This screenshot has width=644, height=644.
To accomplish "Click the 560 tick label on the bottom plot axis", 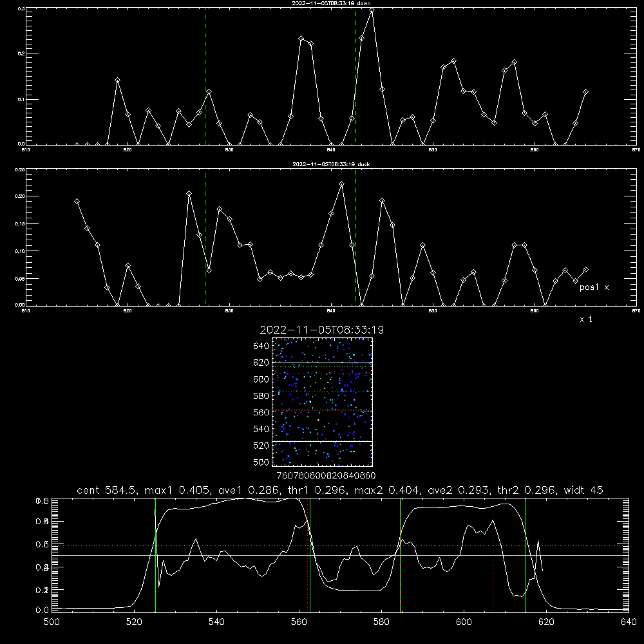I will (299, 622).
